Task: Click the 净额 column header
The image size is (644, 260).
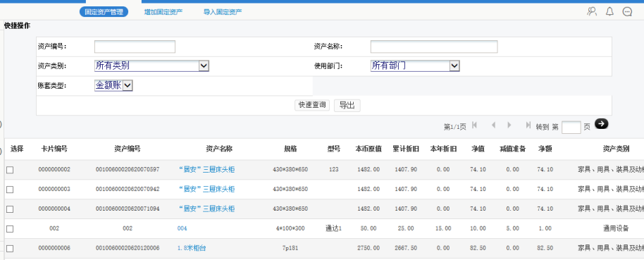Action: tap(545, 149)
